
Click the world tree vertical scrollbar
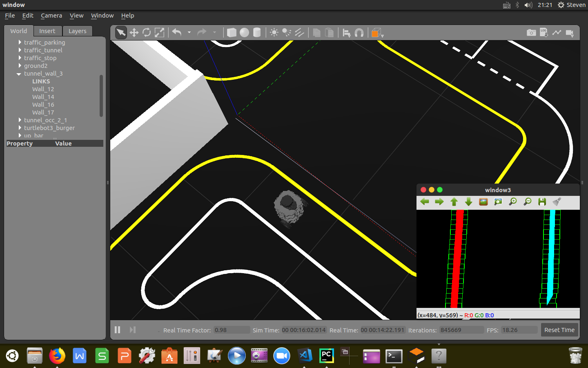[101, 96]
